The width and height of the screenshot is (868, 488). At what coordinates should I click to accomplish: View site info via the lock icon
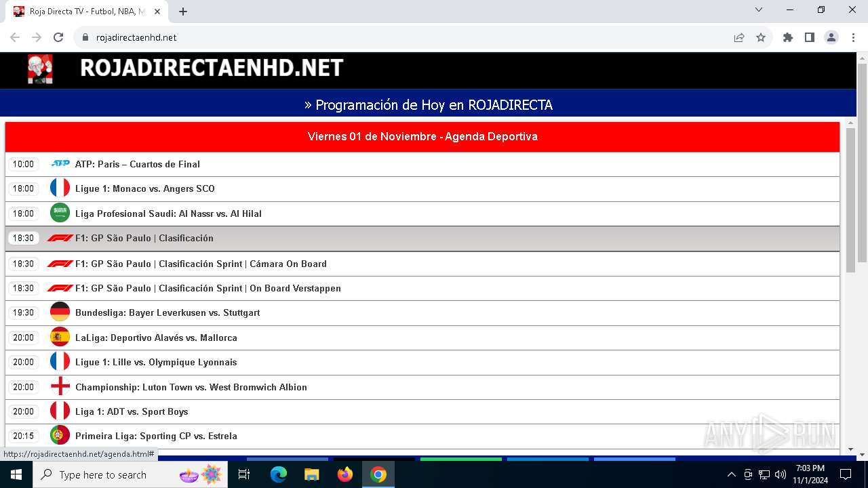point(85,37)
